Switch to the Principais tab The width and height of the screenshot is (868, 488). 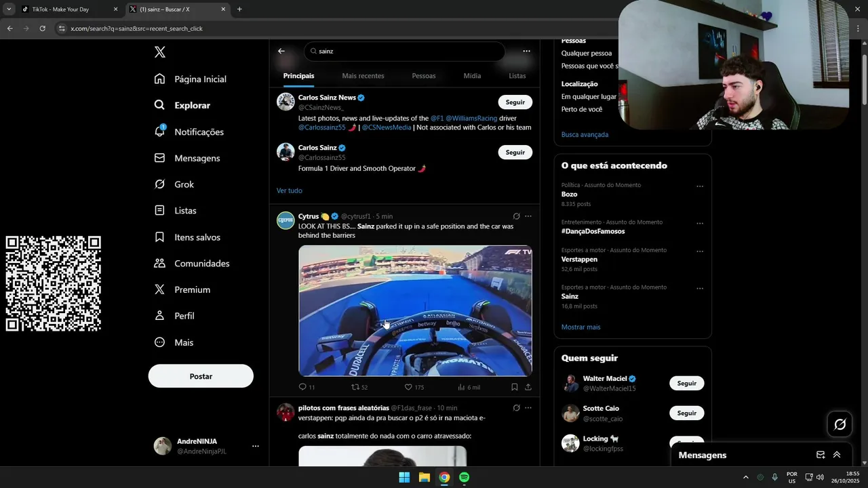click(298, 76)
